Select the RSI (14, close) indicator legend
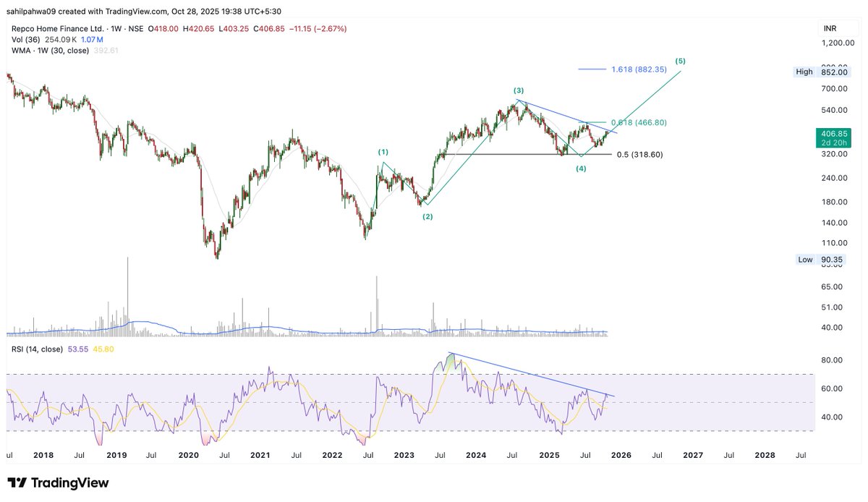This screenshot has width=868, height=502. tap(36, 349)
